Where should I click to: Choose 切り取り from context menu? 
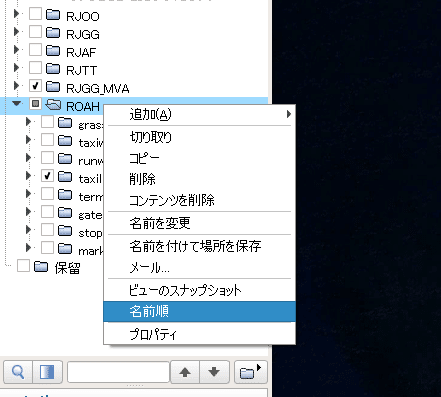[199, 137]
